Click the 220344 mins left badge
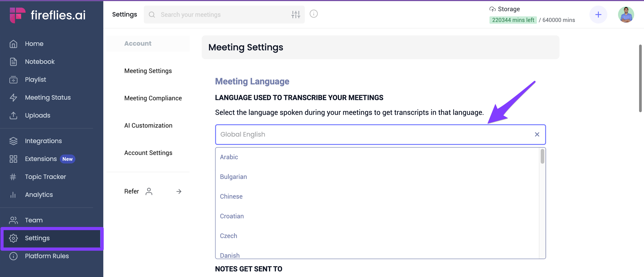Screen dimensions: 644x277 513,20
